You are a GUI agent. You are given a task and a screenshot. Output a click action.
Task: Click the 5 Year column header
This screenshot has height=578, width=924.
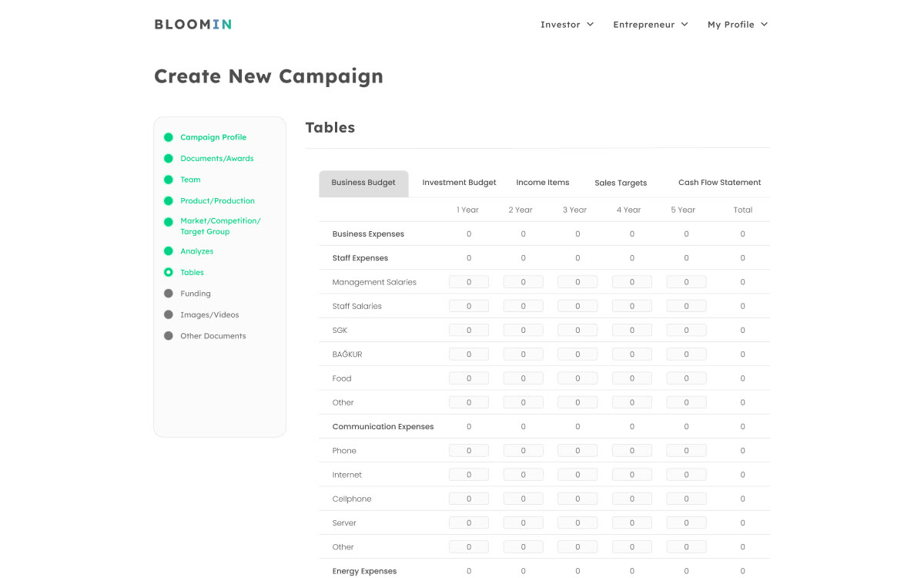coord(683,210)
